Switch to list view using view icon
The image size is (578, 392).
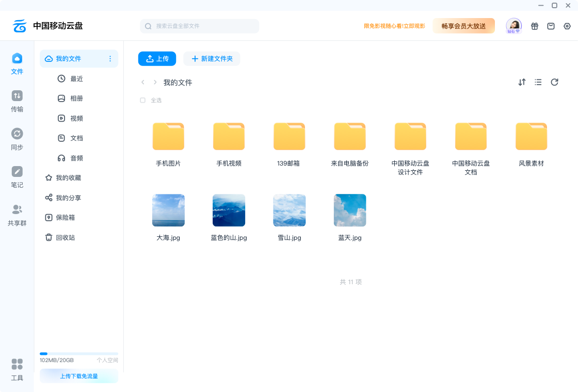pyautogui.click(x=538, y=82)
